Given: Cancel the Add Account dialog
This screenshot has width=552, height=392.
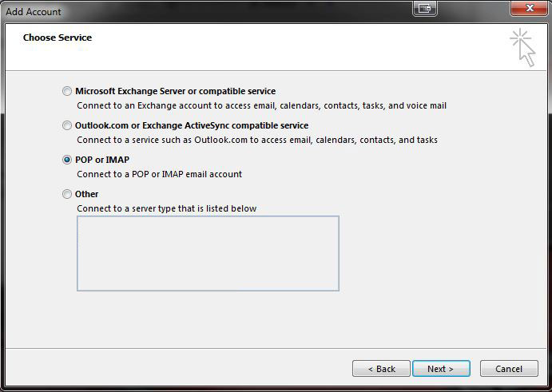Looking at the screenshot, I should [x=509, y=368].
